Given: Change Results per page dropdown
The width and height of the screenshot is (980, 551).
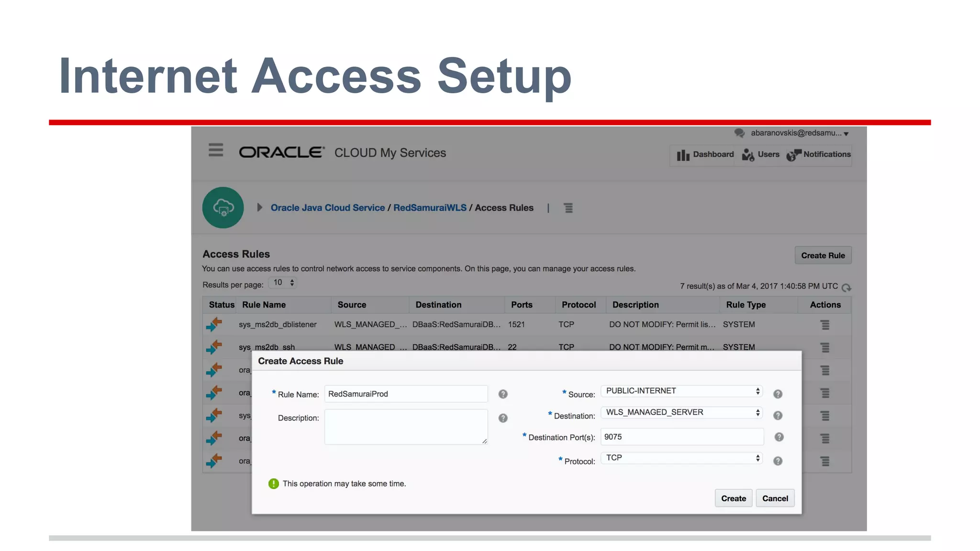Looking at the screenshot, I should (x=283, y=283).
